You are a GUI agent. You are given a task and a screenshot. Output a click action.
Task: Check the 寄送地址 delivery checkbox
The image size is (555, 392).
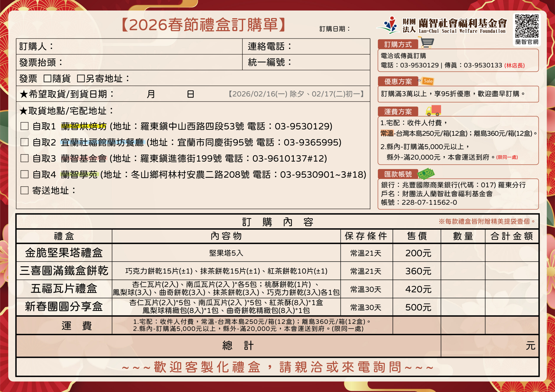[x=24, y=190]
